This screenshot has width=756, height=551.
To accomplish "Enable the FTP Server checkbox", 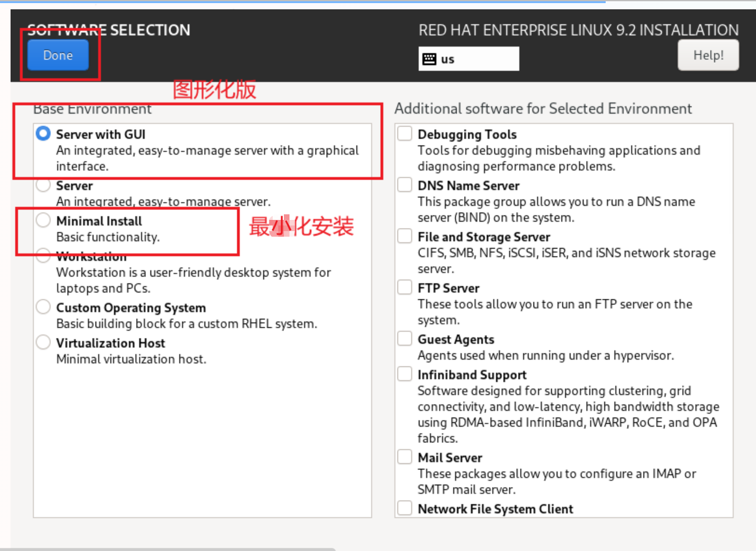I will pos(405,288).
